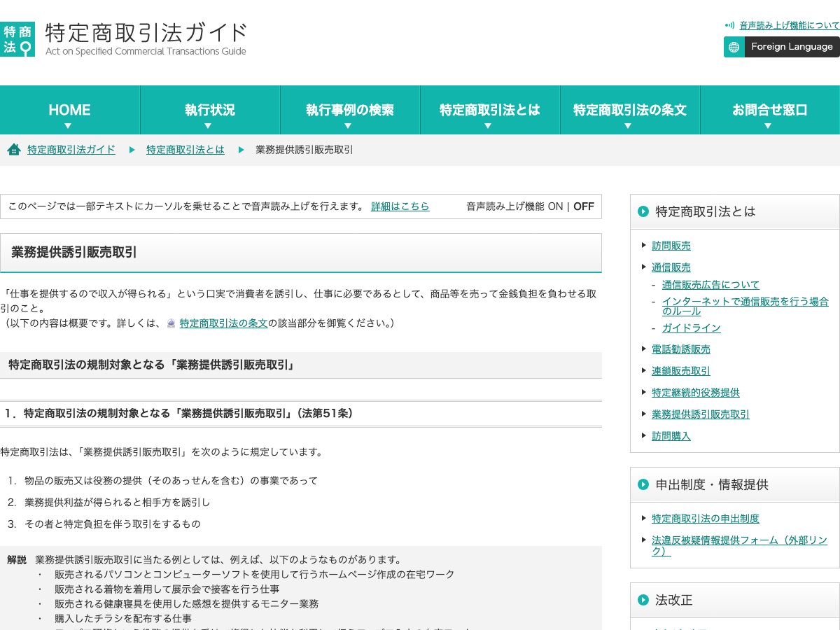Screen dimensions: 840x630
Task: Open 電話勧誘販売 in the sidebar
Action: (x=681, y=349)
